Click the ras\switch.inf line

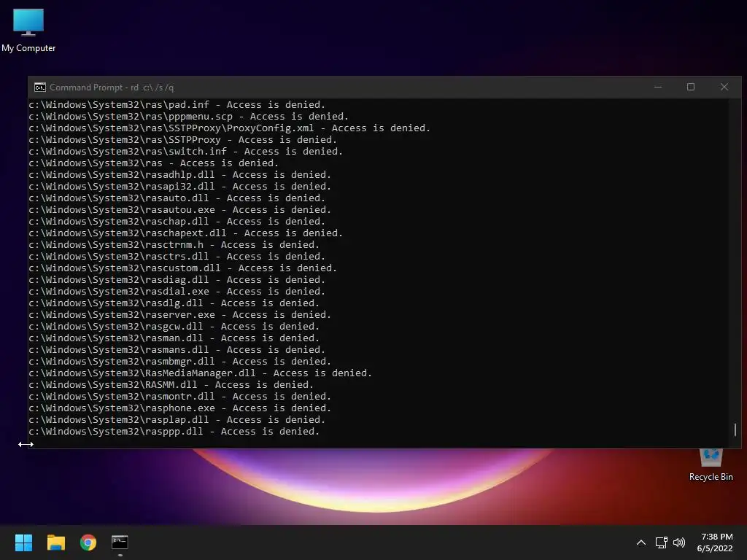tap(185, 152)
